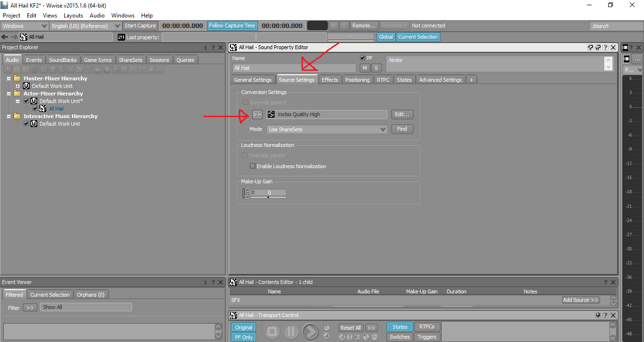Screen dimensions: 644x342
Task: Toggle the All Hail tree checkbox
Action: click(35, 109)
